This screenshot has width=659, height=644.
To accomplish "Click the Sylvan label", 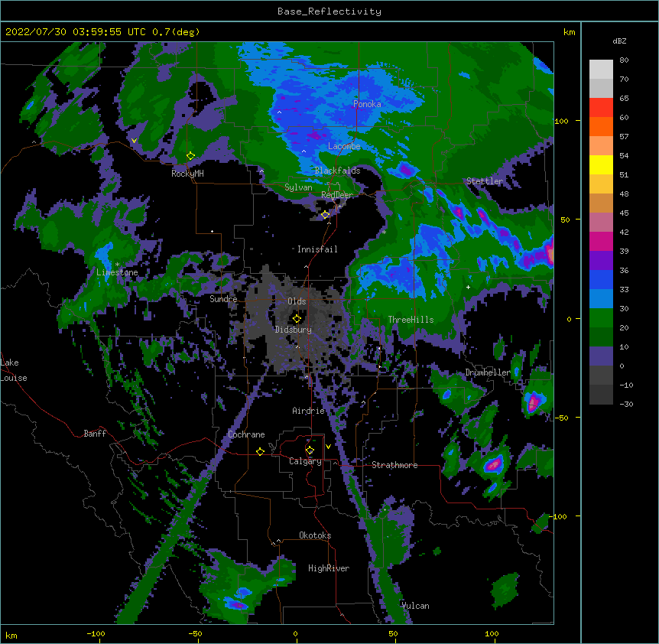I will coord(298,187).
